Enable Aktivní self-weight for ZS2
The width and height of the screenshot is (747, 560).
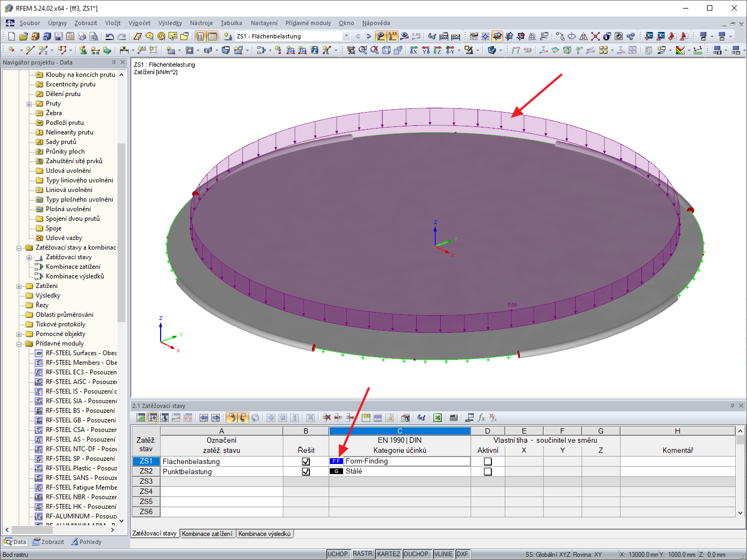point(488,471)
